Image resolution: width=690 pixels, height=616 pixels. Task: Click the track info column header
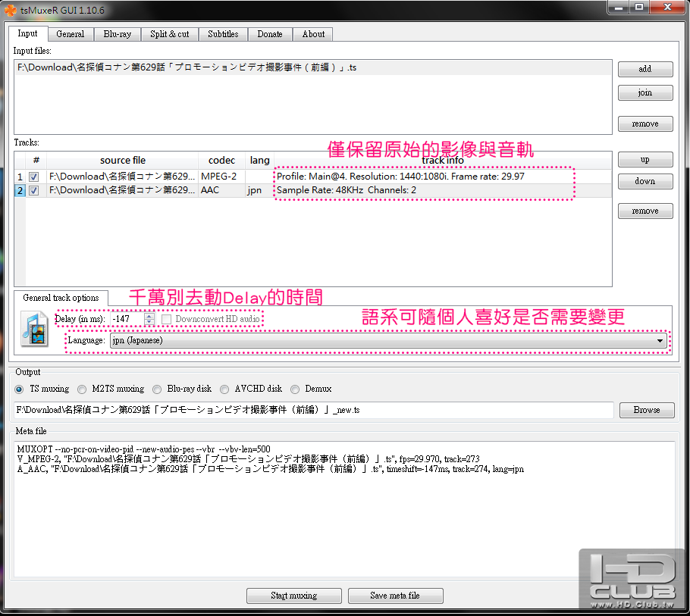click(x=443, y=161)
